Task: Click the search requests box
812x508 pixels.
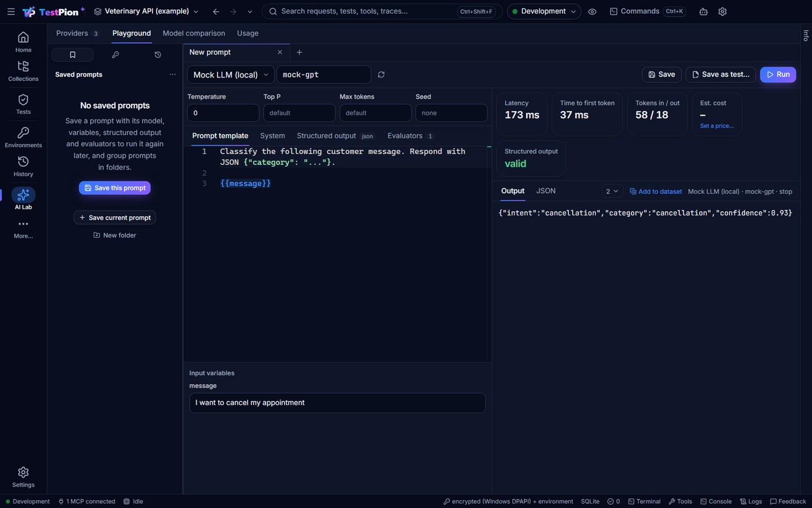Action: pos(382,11)
